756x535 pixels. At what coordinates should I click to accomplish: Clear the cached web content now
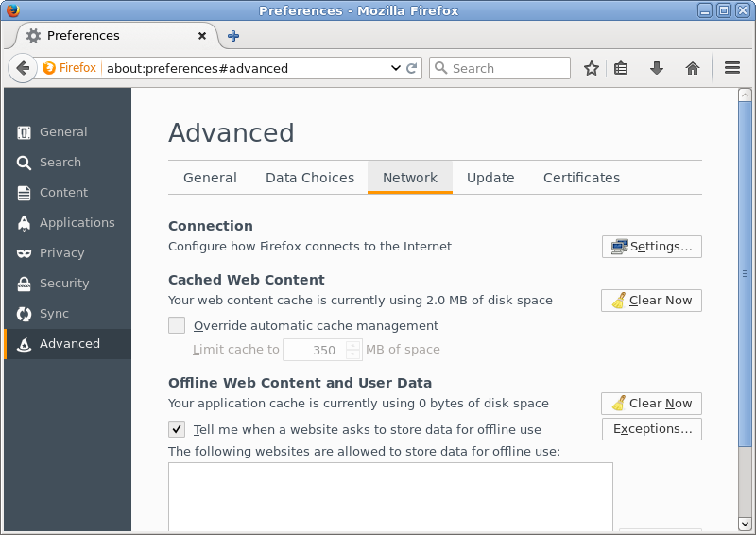tap(651, 301)
